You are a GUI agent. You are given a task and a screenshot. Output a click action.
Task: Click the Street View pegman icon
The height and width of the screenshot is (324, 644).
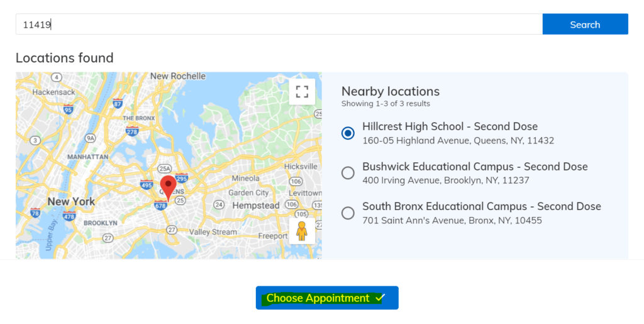[x=302, y=231]
